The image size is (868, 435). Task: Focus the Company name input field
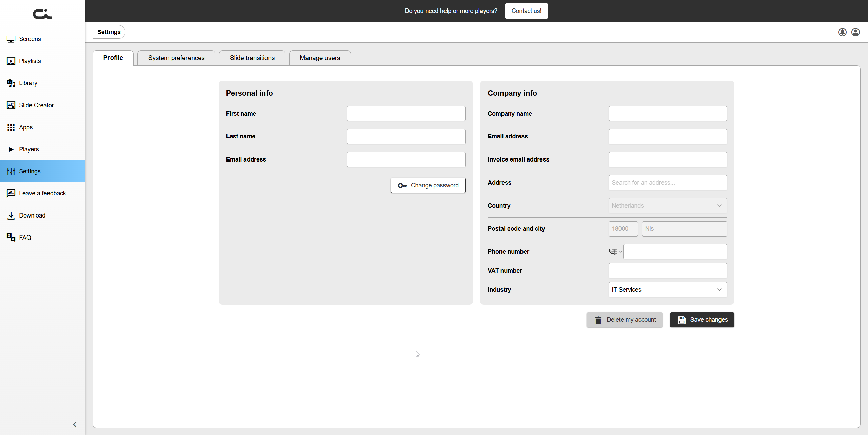click(667, 114)
